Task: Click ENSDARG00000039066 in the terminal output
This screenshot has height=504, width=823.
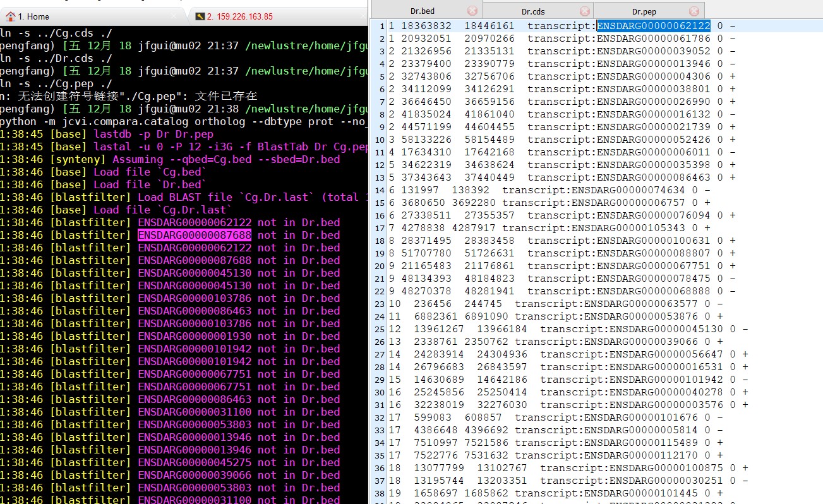Action: [x=195, y=475]
